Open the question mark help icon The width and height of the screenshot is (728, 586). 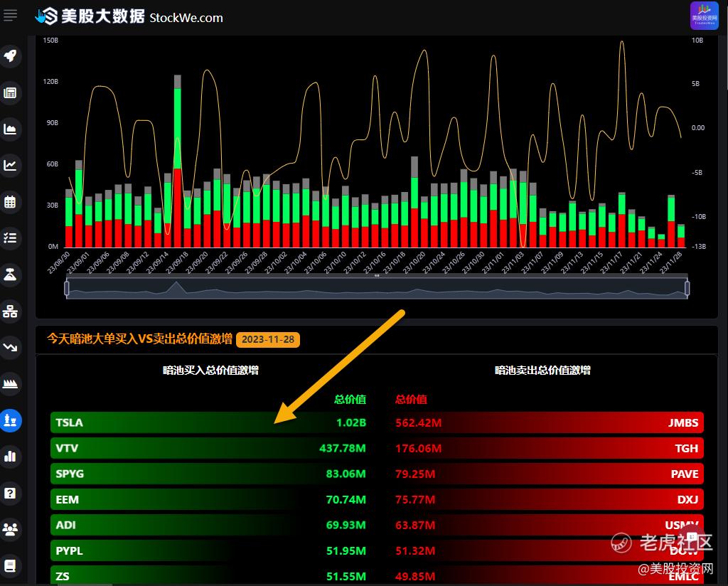coord(10,493)
